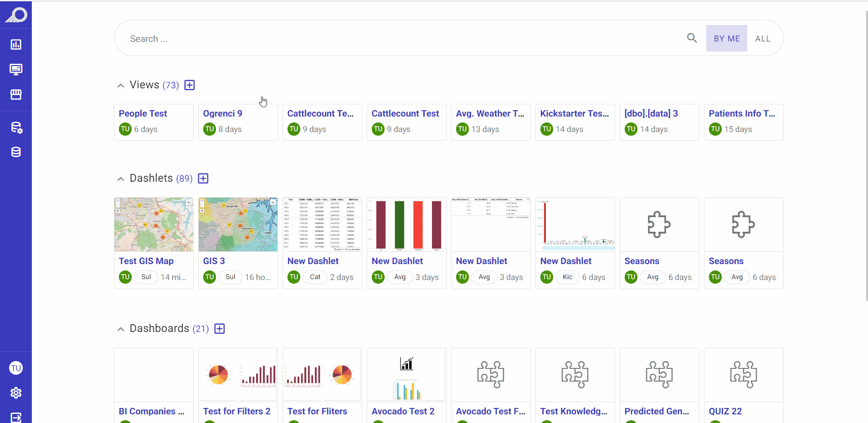The height and width of the screenshot is (423, 868).
Task: Add a new dashboard with plus icon
Action: [220, 329]
